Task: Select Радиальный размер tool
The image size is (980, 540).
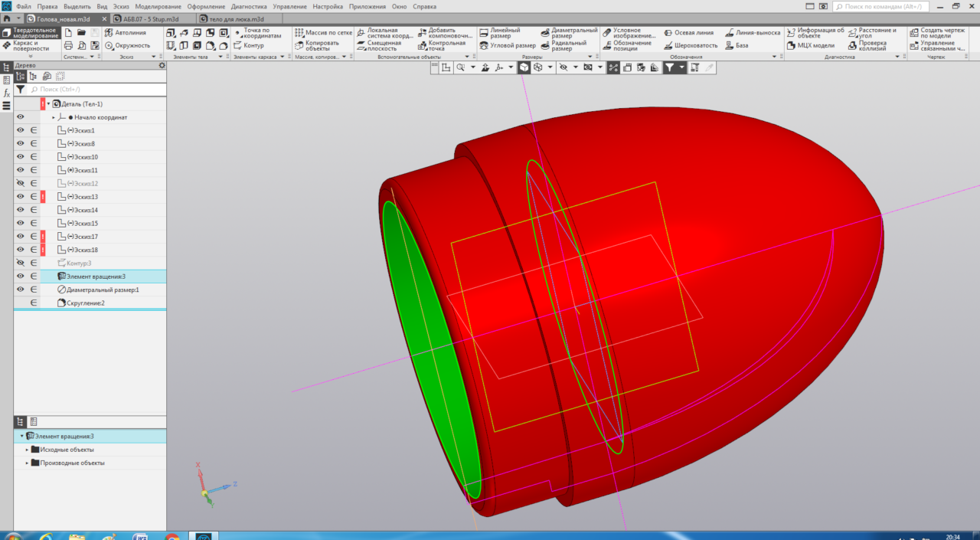Action: pyautogui.click(x=563, y=46)
